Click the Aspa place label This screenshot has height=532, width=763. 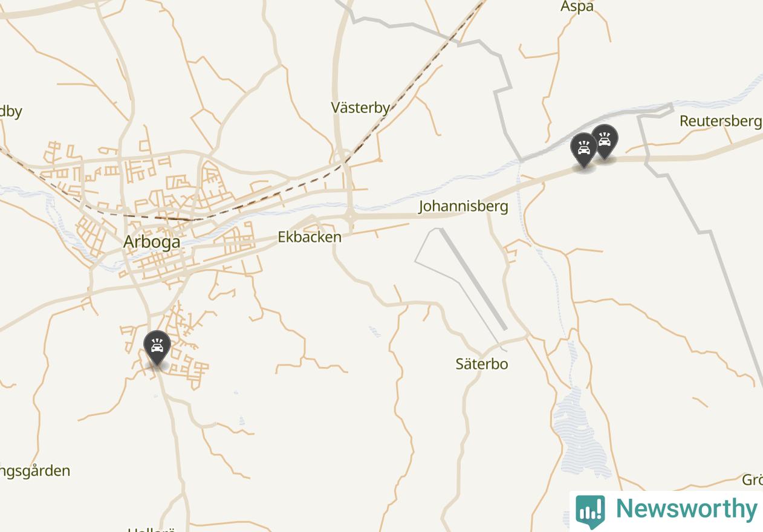click(577, 7)
